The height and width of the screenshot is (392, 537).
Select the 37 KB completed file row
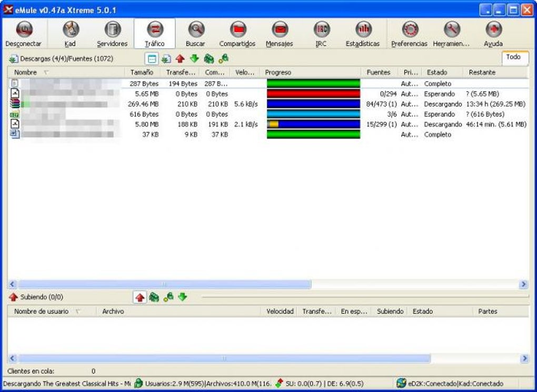pyautogui.click(x=268, y=135)
